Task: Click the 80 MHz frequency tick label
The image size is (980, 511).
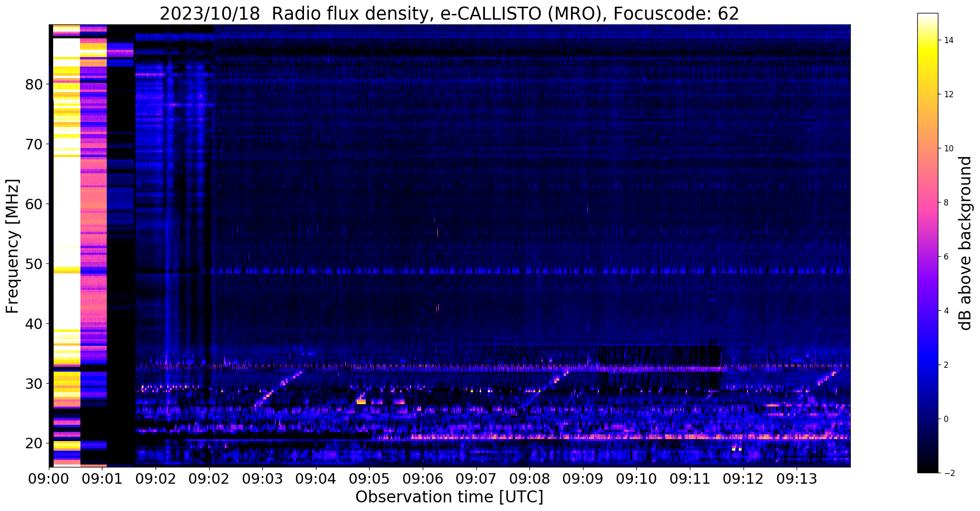Action: tap(34, 85)
